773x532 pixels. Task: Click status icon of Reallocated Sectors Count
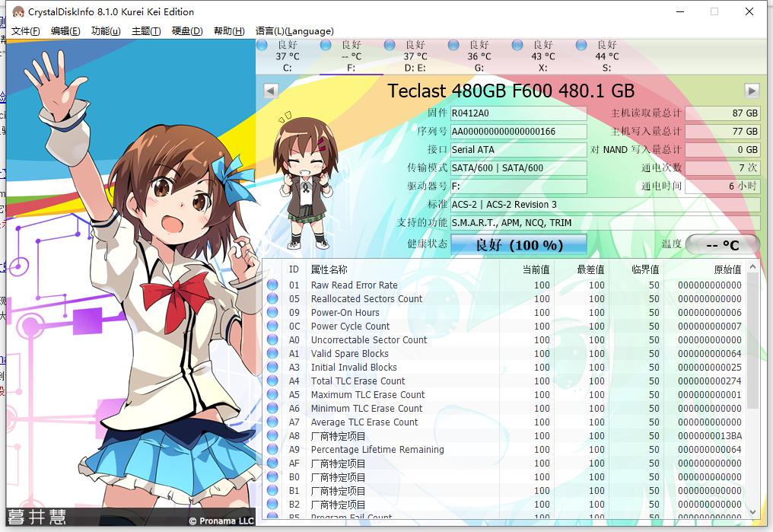pyautogui.click(x=272, y=298)
